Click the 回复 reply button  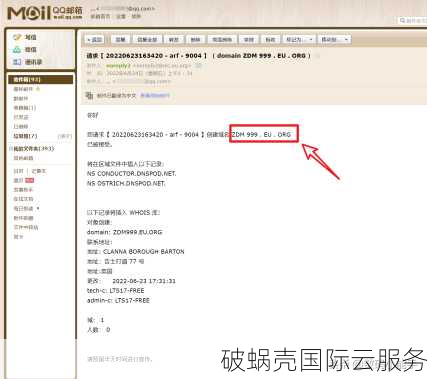tap(120, 40)
